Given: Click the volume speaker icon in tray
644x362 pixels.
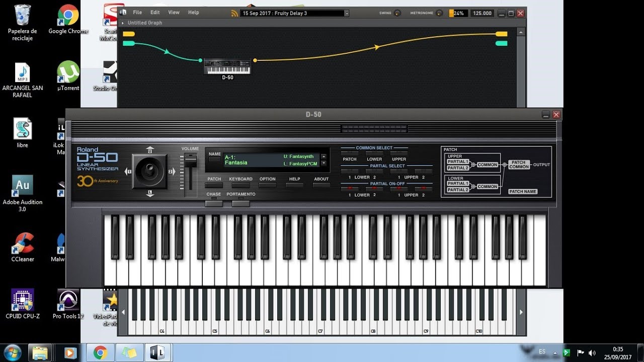Looking at the screenshot, I should 592,353.
